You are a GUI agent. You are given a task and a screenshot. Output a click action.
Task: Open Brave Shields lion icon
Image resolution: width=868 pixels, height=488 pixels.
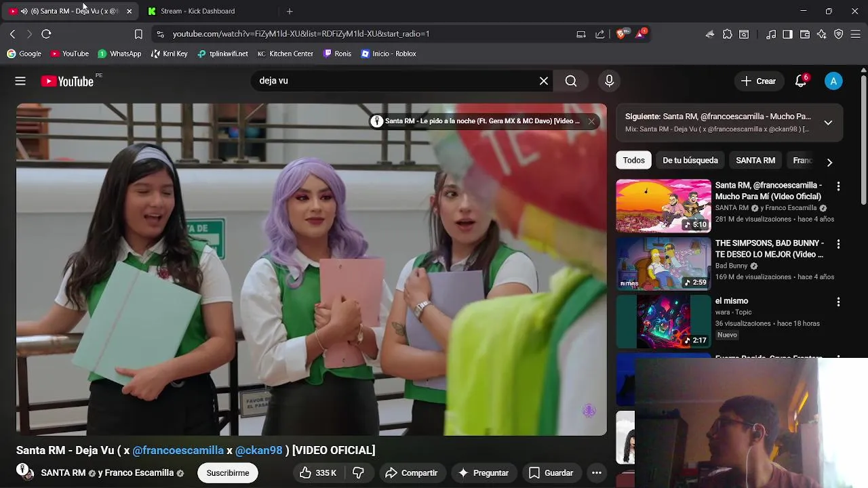622,34
